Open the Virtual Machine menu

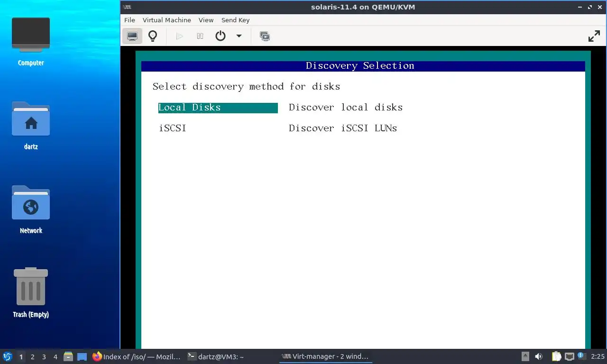167,20
